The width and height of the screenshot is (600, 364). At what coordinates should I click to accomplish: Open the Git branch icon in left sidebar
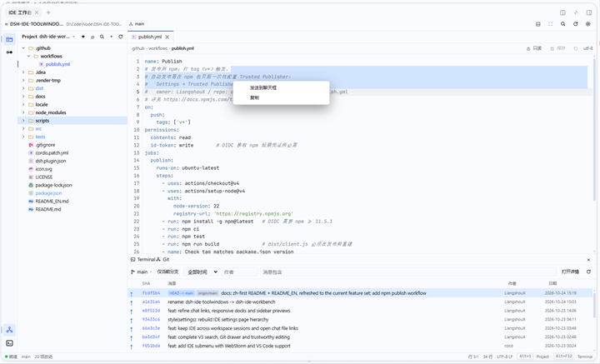[9, 330]
